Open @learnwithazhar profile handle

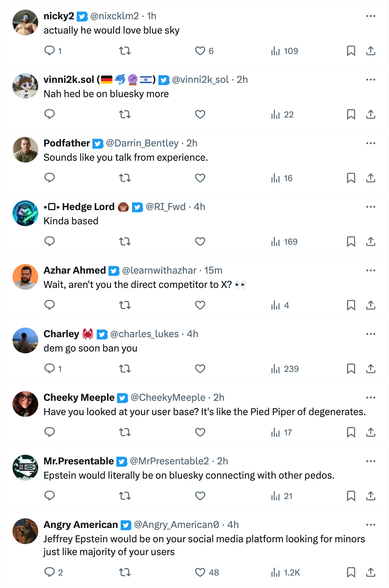(x=159, y=270)
